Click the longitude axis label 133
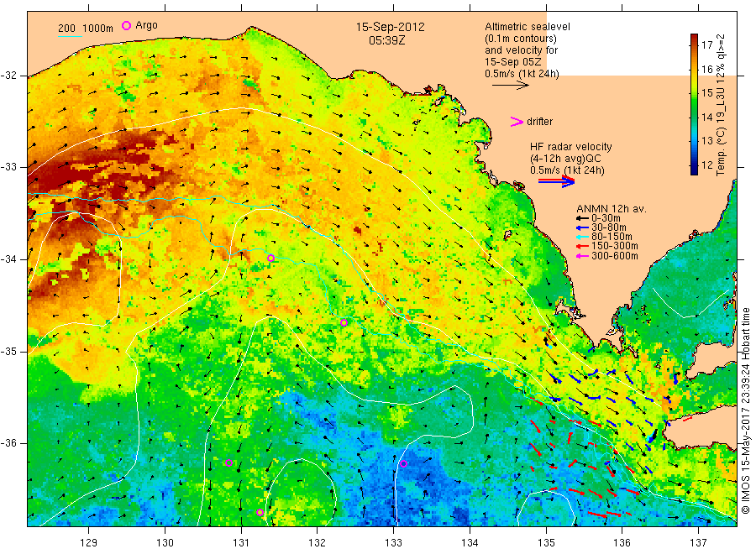 point(393,543)
